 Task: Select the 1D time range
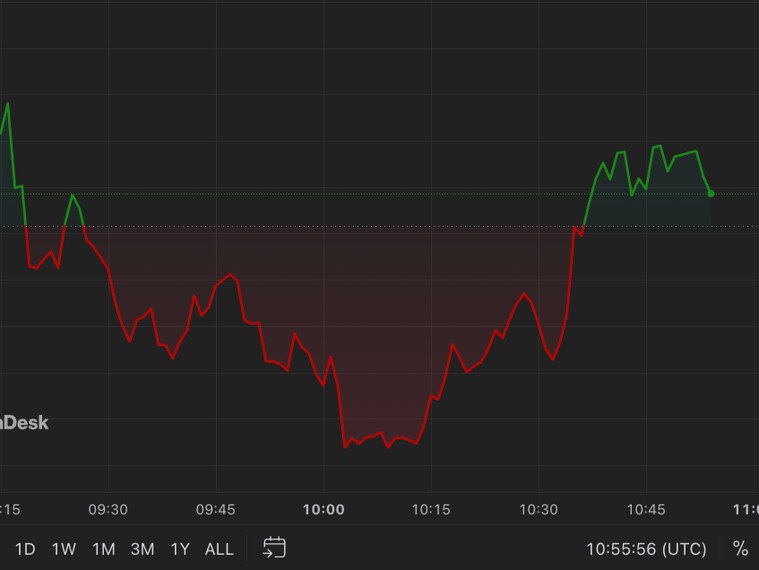[x=25, y=549]
